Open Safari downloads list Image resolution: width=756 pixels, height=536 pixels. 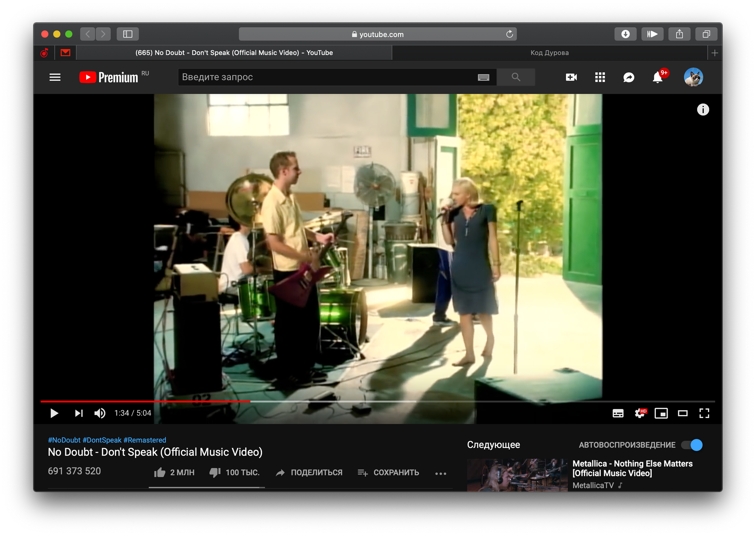click(x=625, y=34)
